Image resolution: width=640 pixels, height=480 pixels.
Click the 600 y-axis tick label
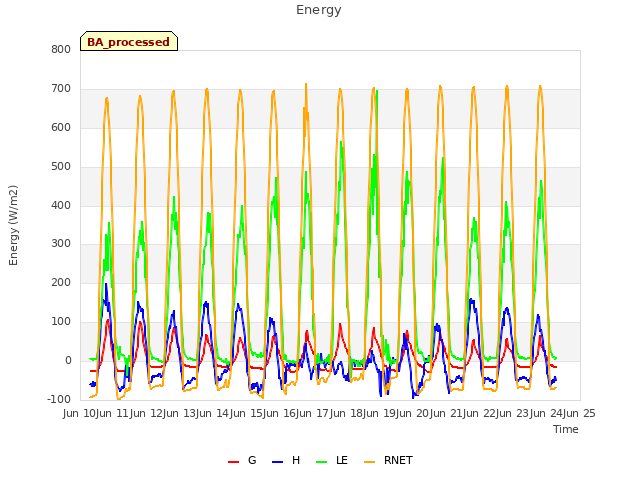[x=61, y=127]
